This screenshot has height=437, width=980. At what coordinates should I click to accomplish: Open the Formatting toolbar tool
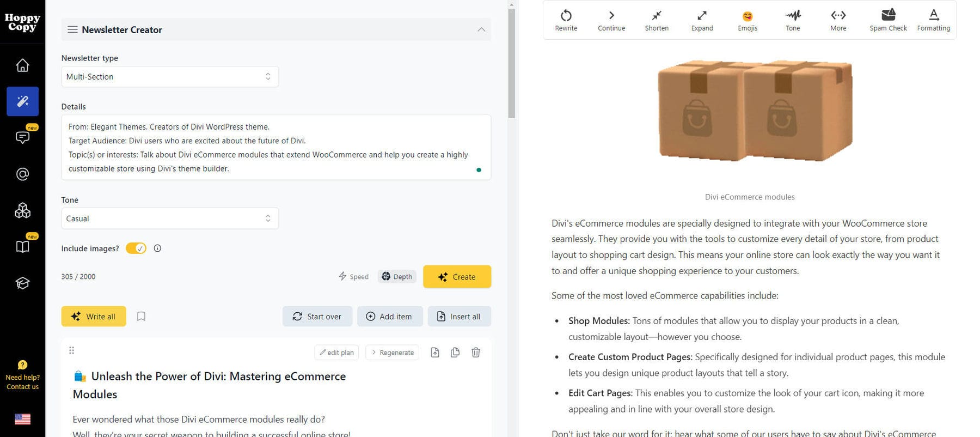click(934, 20)
